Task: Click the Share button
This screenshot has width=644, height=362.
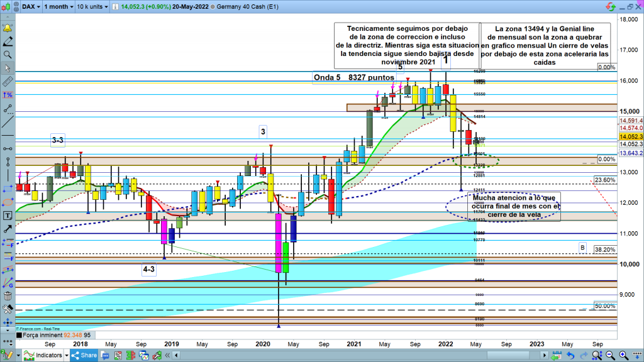Action: coord(85,356)
